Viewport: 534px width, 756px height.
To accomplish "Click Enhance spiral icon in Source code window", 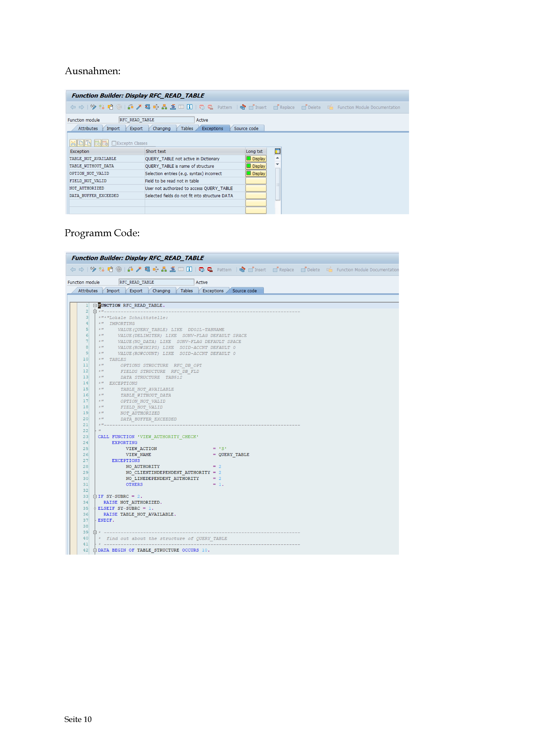I will click(x=119, y=269).
